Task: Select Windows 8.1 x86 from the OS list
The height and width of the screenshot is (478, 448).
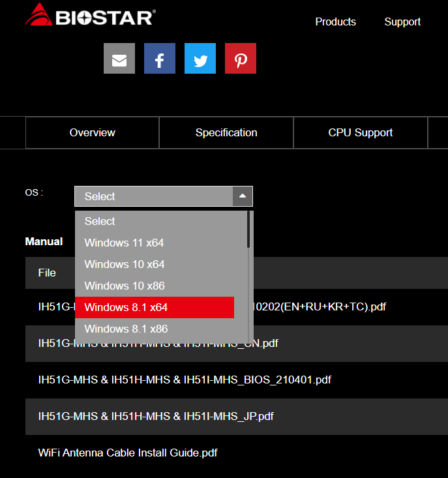Action: [155, 329]
